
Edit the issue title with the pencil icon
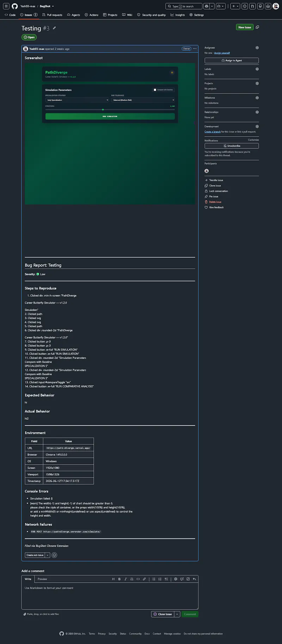pyautogui.click(x=54, y=28)
